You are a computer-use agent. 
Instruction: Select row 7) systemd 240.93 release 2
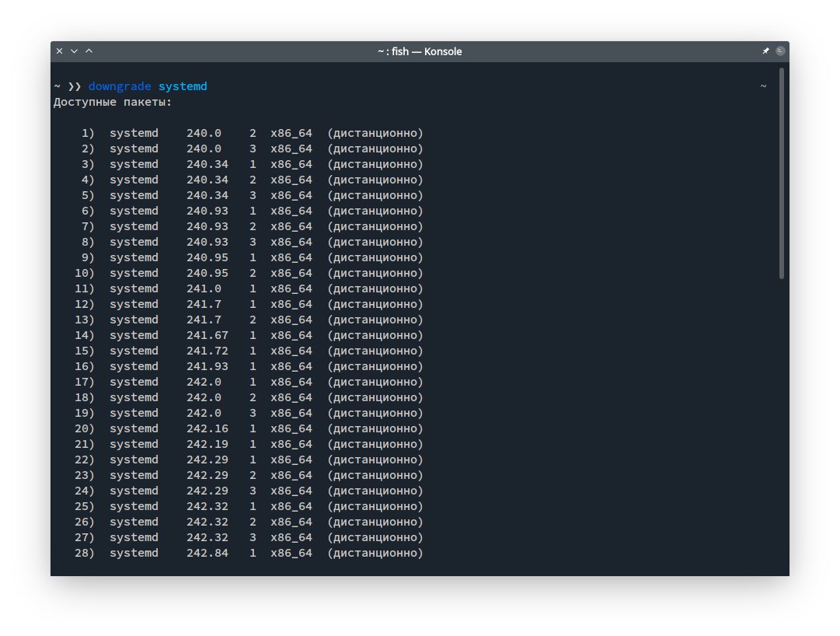pos(249,226)
